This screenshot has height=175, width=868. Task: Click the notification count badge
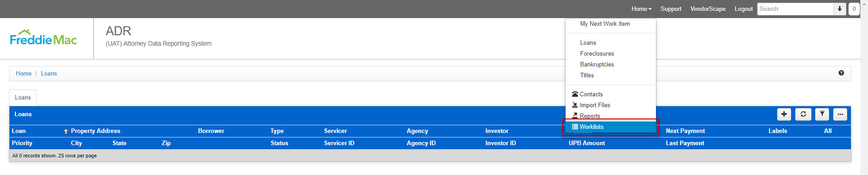click(854, 9)
